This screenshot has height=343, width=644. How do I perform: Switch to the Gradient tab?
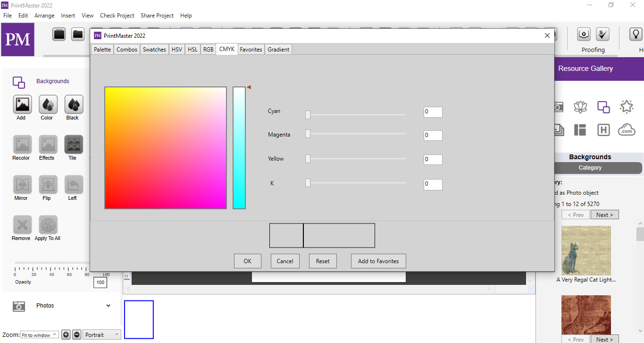click(x=278, y=49)
